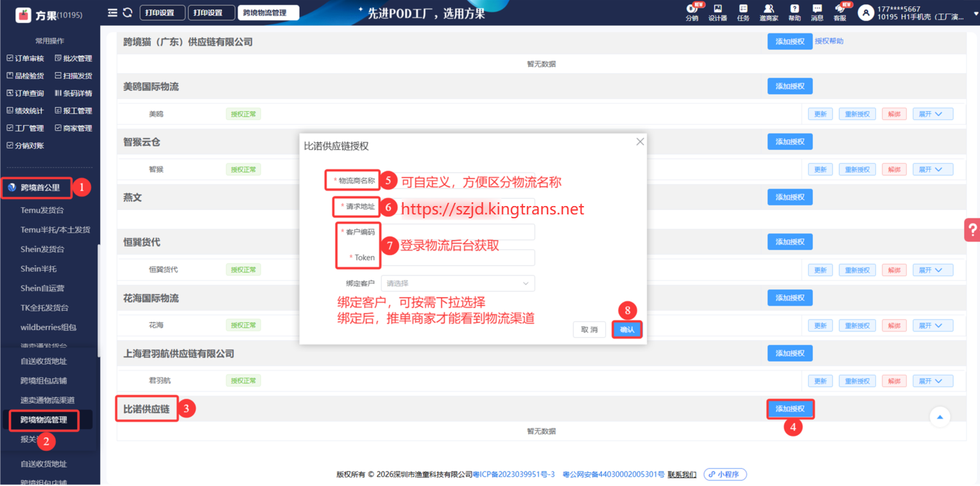
Task: Click the 任务 tasks icon
Action: click(x=743, y=12)
